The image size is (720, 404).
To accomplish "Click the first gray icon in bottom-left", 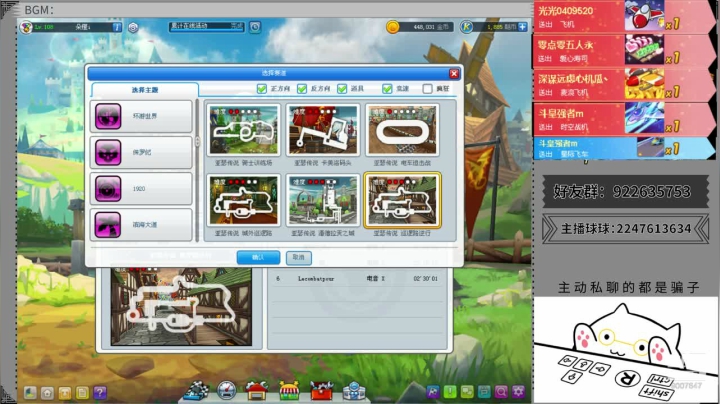I will click(x=30, y=393).
